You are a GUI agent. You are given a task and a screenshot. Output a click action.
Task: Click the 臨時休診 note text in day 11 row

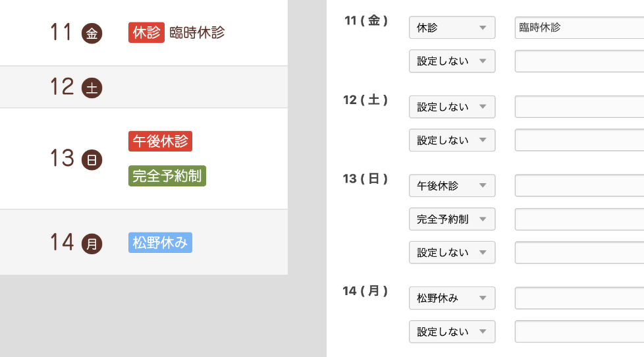click(197, 33)
